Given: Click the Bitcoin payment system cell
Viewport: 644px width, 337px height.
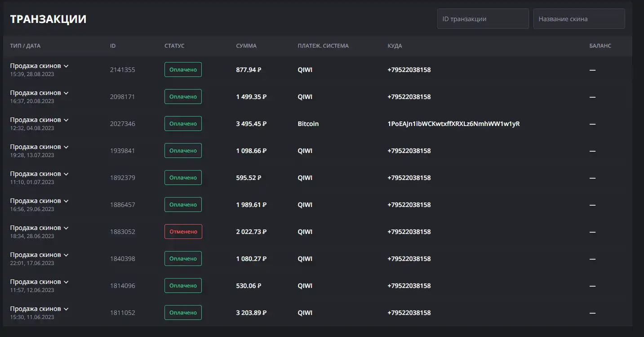Looking at the screenshot, I should tap(308, 124).
